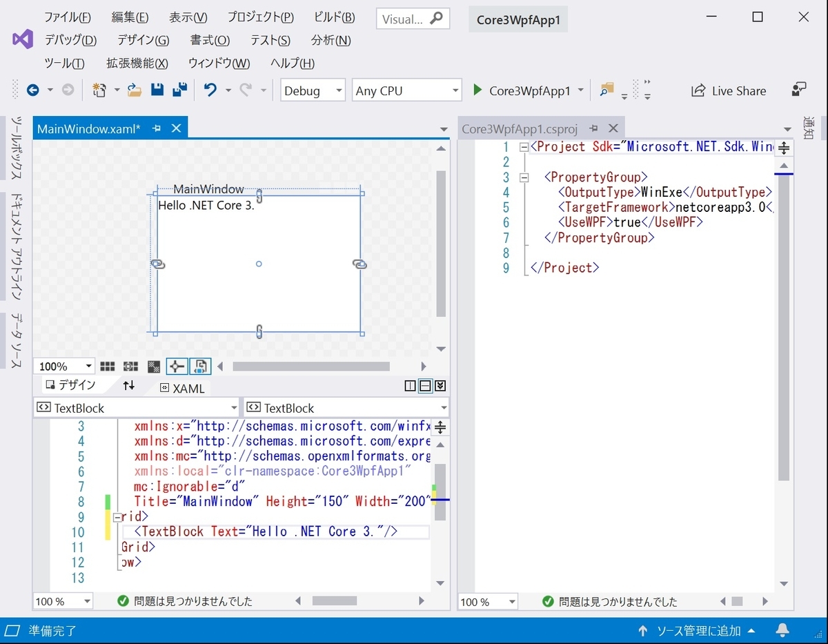Open the データ ソース side panel
828x644 pixels.
click(18, 341)
